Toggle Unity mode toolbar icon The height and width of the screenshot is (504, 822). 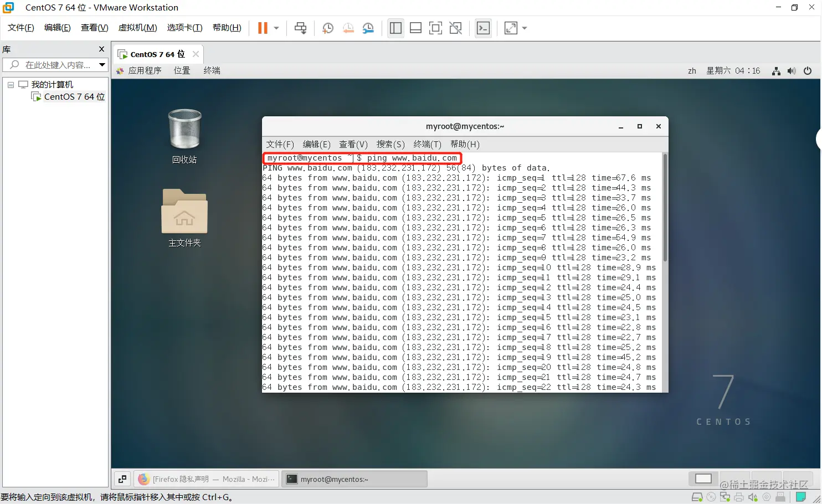coord(455,28)
